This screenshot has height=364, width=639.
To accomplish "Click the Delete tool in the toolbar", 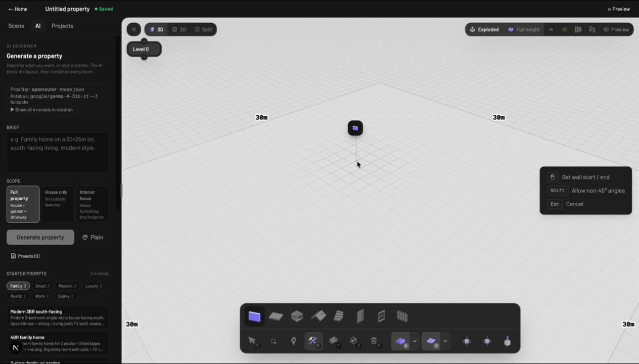I will pyautogui.click(x=374, y=341).
